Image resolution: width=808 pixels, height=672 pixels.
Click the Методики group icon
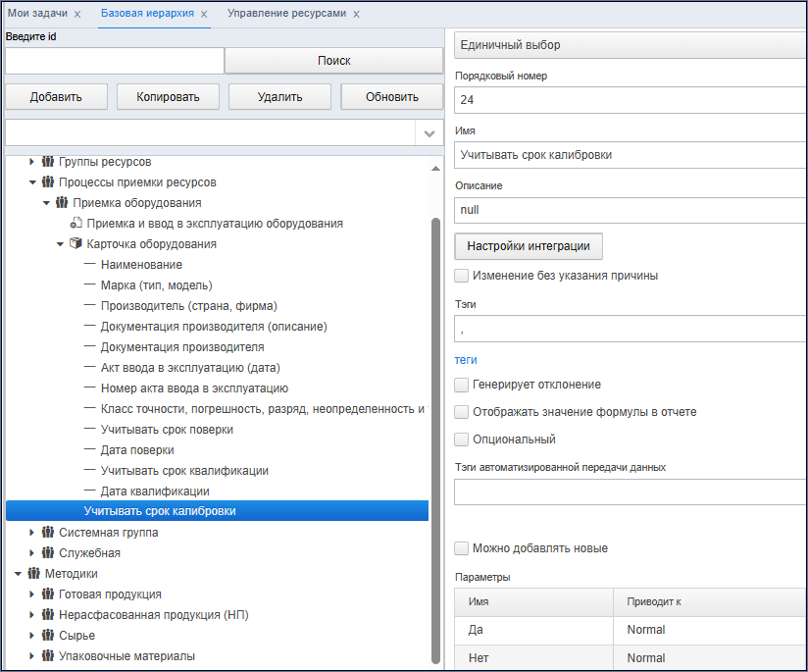[34, 574]
